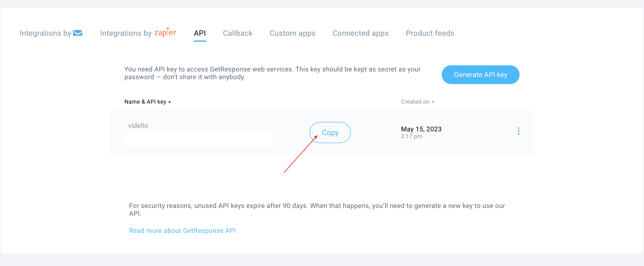
Task: Click the vidello key name
Action: click(x=138, y=125)
